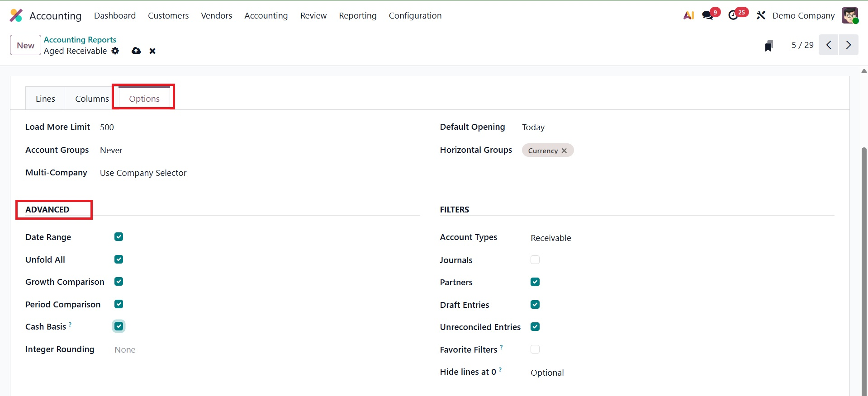Enable the Favorite Filters checkbox
The height and width of the screenshot is (396, 868).
tap(535, 349)
